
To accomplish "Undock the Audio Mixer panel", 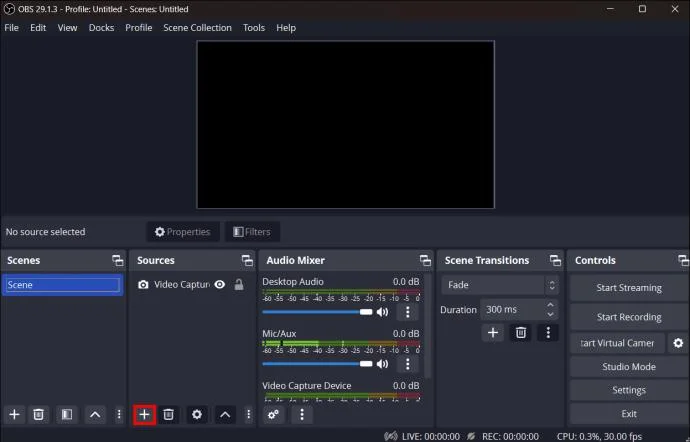I will 425,261.
